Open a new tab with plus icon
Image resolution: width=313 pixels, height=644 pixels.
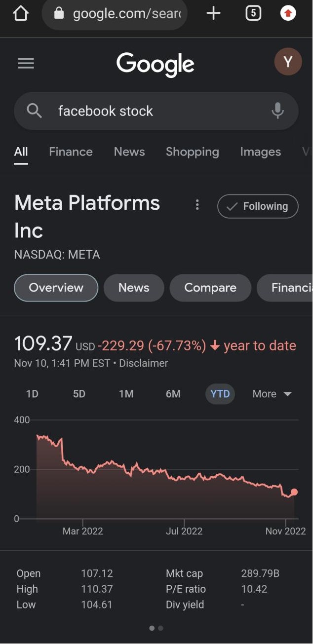pos(213,13)
